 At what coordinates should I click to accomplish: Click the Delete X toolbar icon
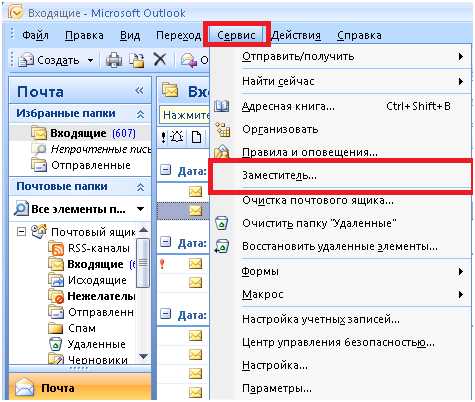(x=160, y=60)
